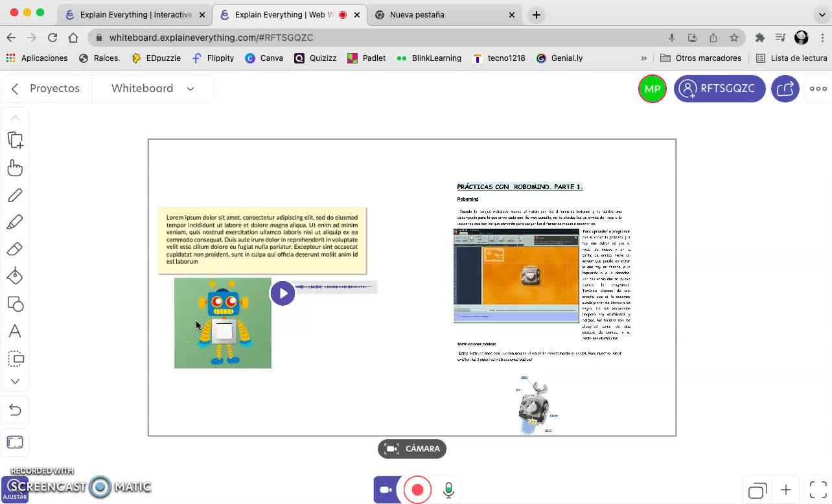Open the Genial.ly bookmark

560,58
